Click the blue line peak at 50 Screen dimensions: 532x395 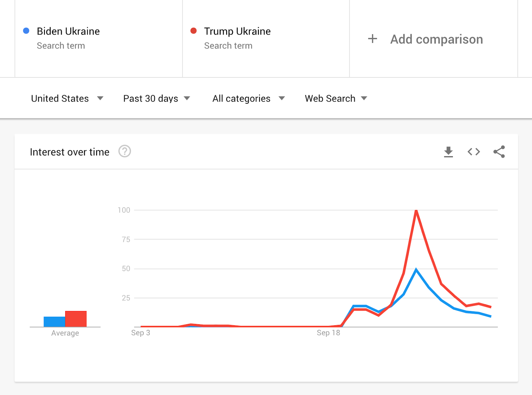point(416,269)
